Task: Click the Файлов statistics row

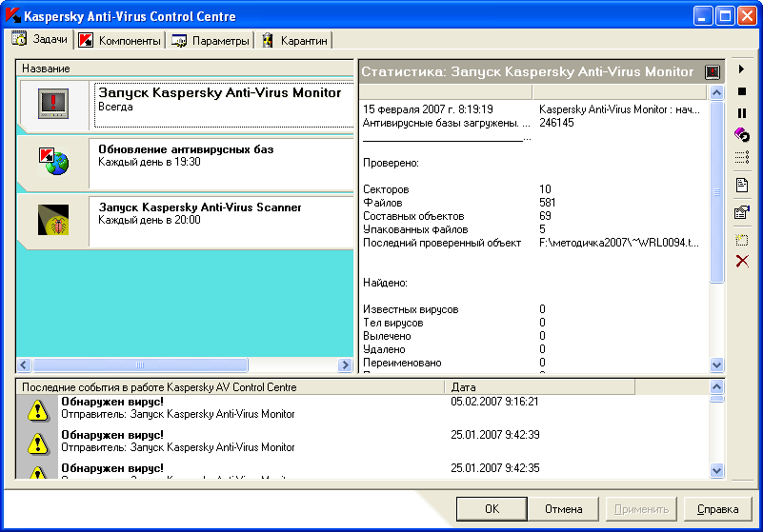Action: pos(533,203)
